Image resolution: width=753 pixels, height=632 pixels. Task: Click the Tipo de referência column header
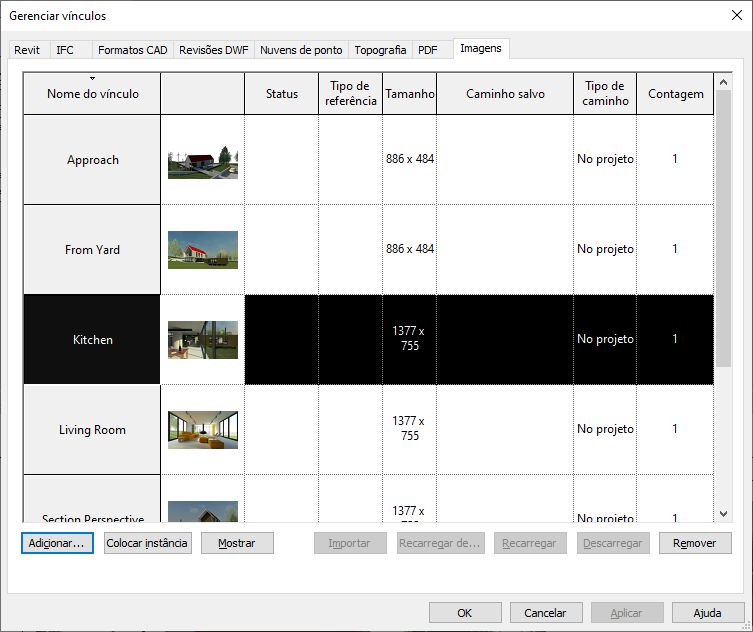pyautogui.click(x=351, y=94)
